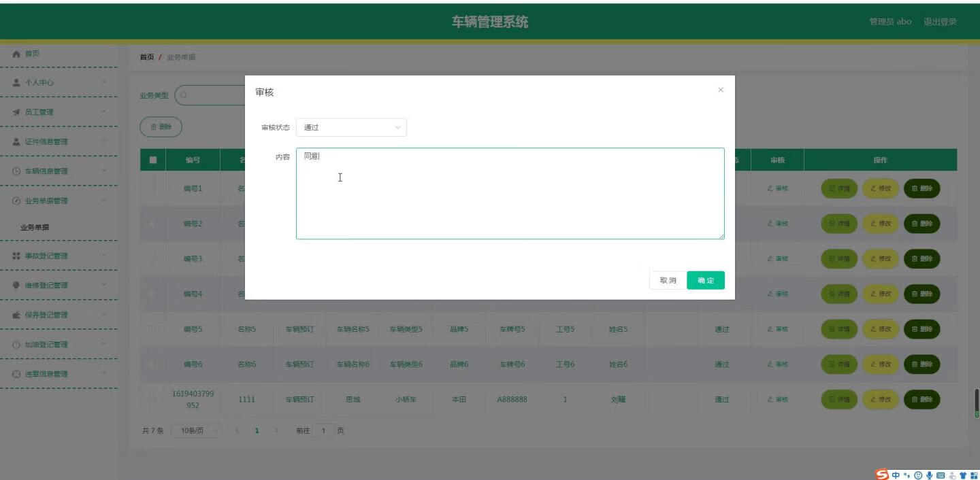Click the 中 language indicator in the tray
This screenshot has height=480, width=980.
(896, 475)
